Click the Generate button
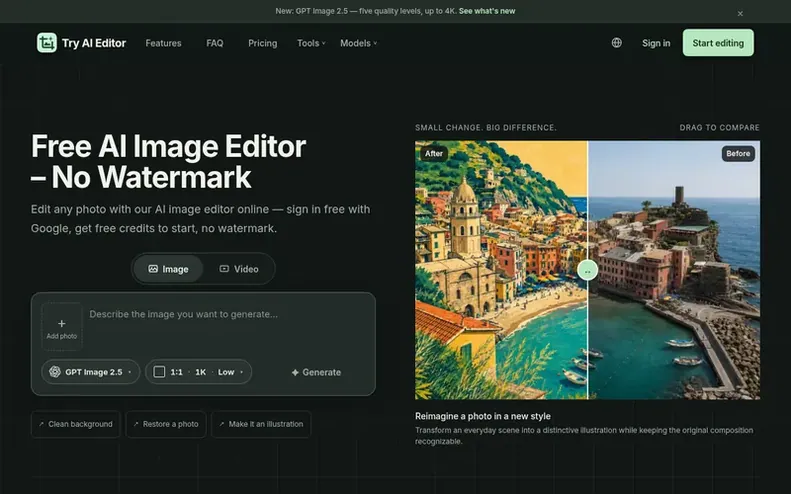 click(x=316, y=372)
